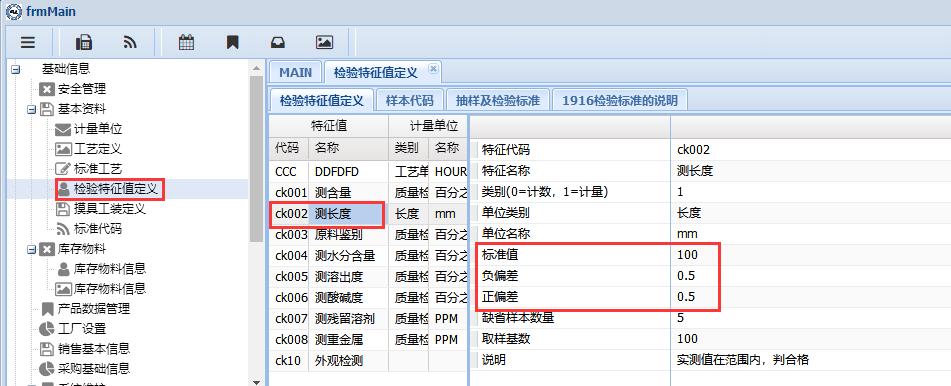Select 标准工艺 tree item
Screen dimensions: 951x386
[98, 169]
